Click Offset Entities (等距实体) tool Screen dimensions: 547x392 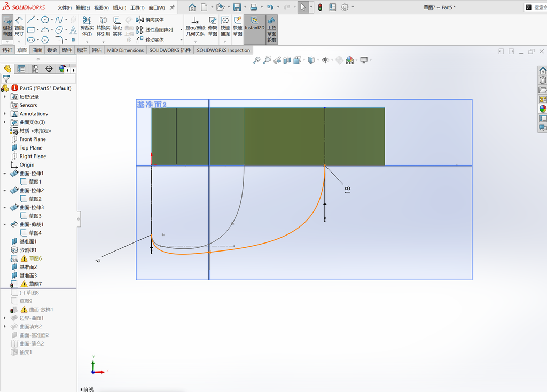click(x=117, y=26)
